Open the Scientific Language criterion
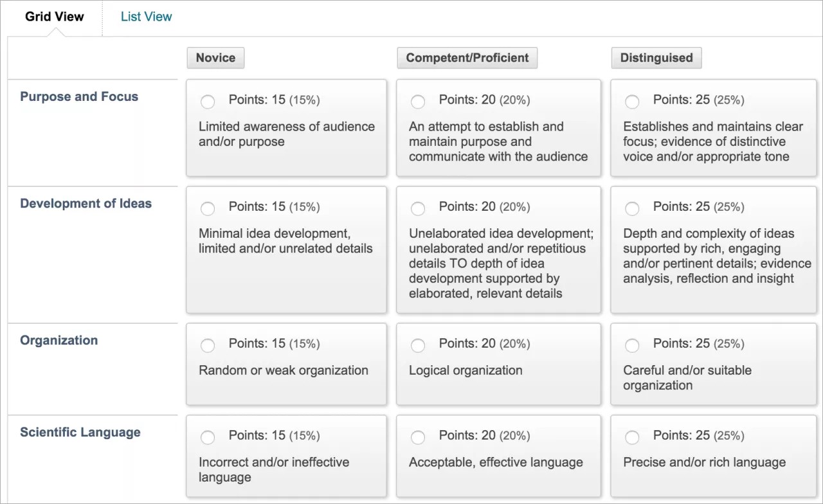Screen dimensions: 823x504 tap(80, 432)
